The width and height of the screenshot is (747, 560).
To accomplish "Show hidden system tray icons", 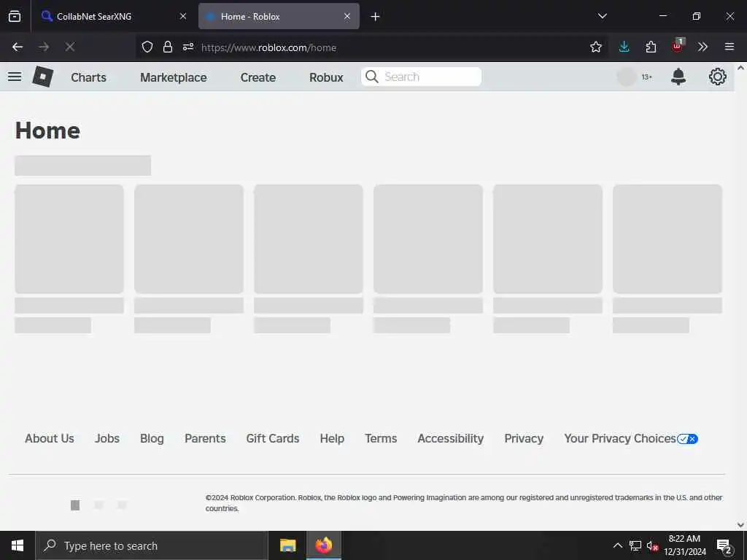I will coord(617,545).
